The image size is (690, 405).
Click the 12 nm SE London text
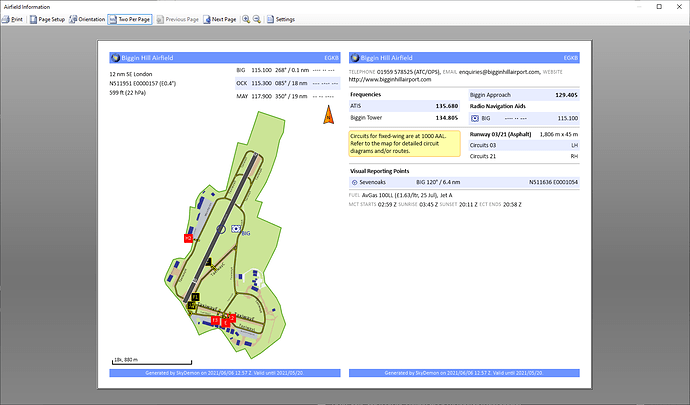(131, 74)
